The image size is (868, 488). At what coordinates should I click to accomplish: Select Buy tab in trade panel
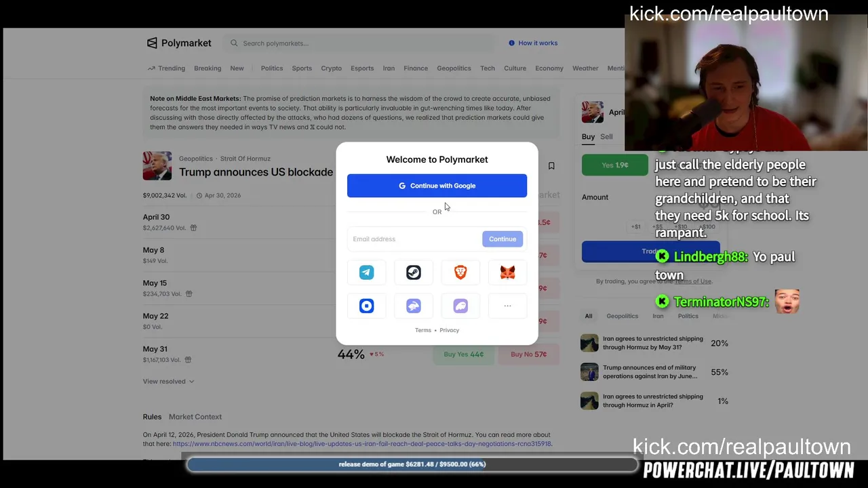click(588, 137)
